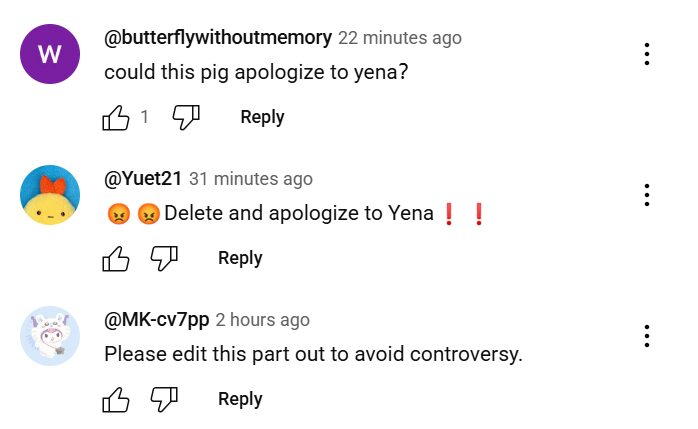Reply to the 'Delete and apologize to Yena' comment

(x=240, y=259)
